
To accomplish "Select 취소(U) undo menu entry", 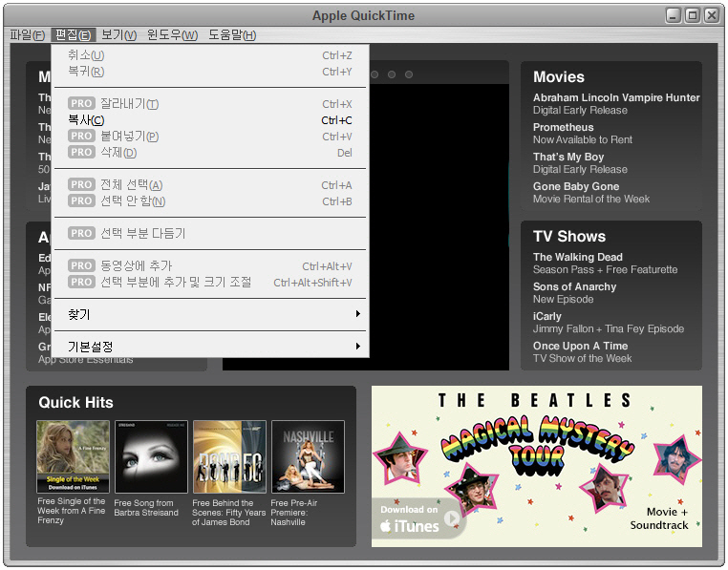I will [x=210, y=55].
